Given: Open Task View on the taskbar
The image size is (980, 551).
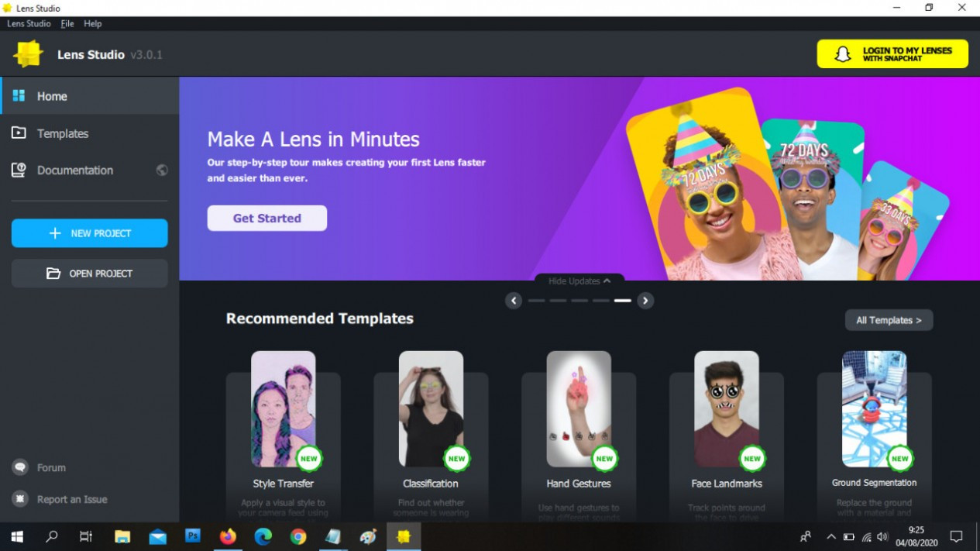Looking at the screenshot, I should click(x=87, y=536).
